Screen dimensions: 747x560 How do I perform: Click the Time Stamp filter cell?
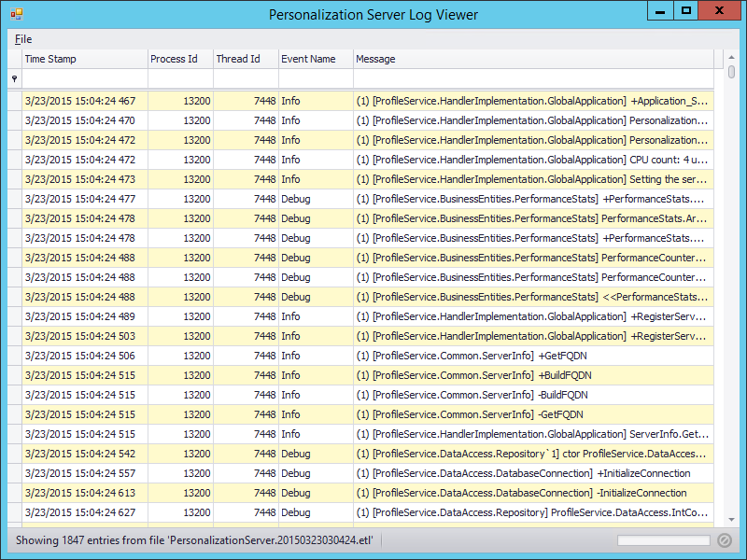click(84, 78)
